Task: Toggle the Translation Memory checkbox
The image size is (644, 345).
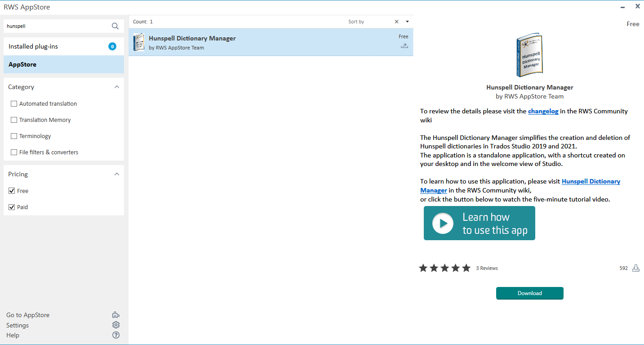Action: pyautogui.click(x=14, y=120)
